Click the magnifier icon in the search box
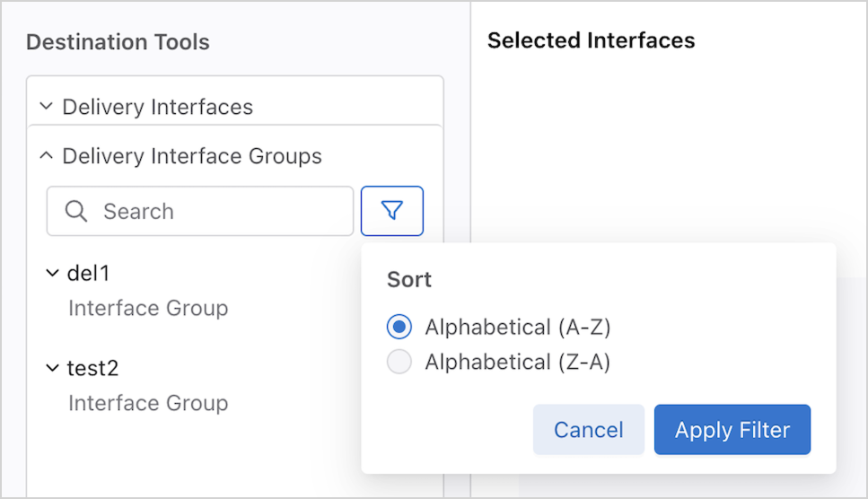Image resolution: width=868 pixels, height=499 pixels. coord(77,211)
